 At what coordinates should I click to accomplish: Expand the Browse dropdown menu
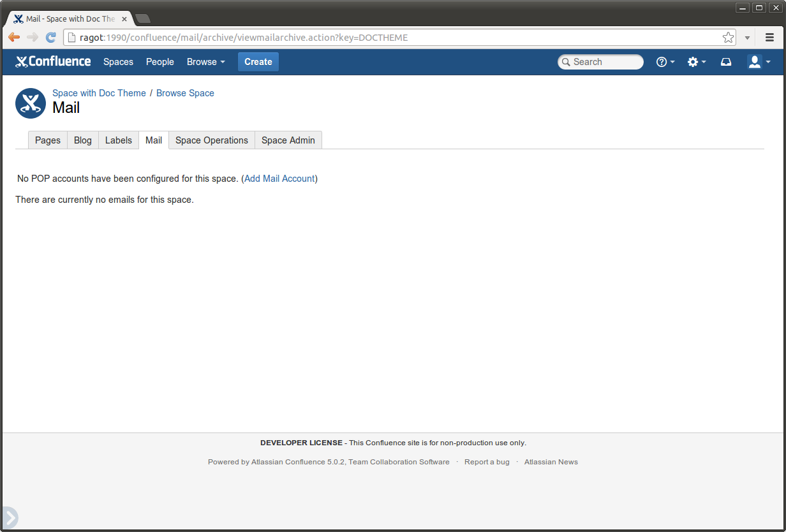point(205,62)
